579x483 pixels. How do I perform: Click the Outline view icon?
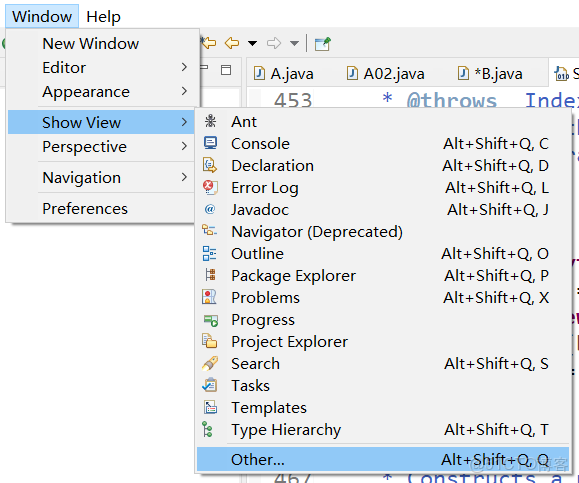pyautogui.click(x=209, y=253)
